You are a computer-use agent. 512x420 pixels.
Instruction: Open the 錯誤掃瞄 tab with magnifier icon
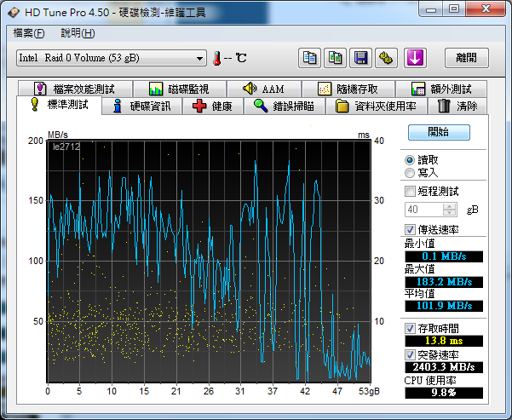click(x=283, y=106)
